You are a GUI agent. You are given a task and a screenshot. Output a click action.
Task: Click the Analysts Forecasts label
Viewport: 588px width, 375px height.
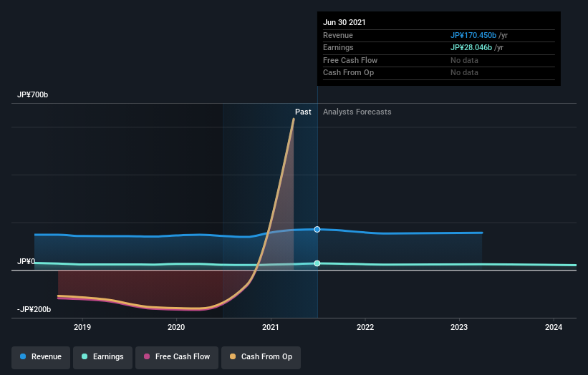(x=357, y=112)
